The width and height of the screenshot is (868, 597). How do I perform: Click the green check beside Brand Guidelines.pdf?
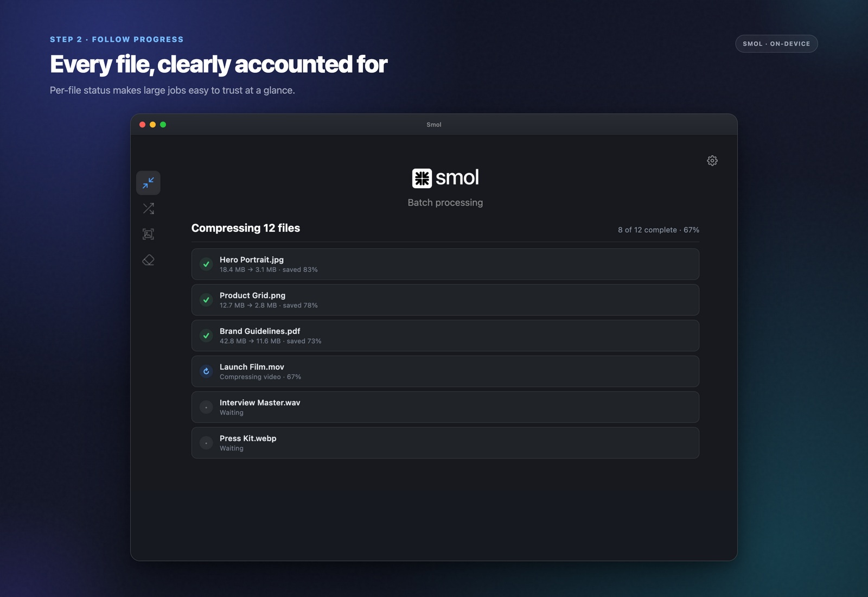click(x=206, y=336)
